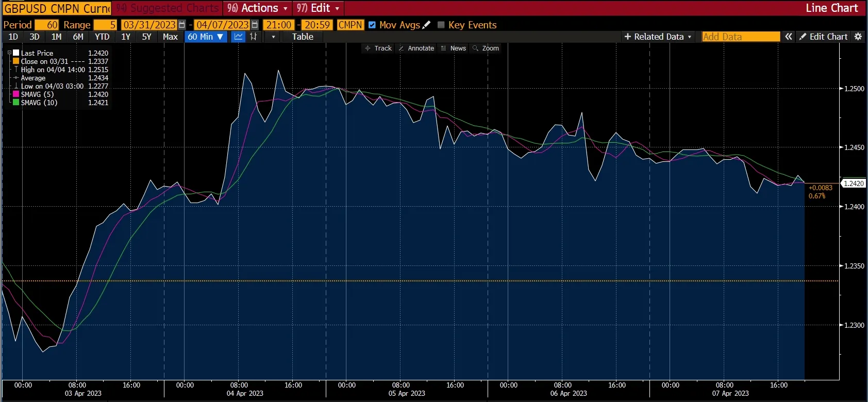Open the 60 Min interval dropdown
868x402 pixels.
point(206,37)
